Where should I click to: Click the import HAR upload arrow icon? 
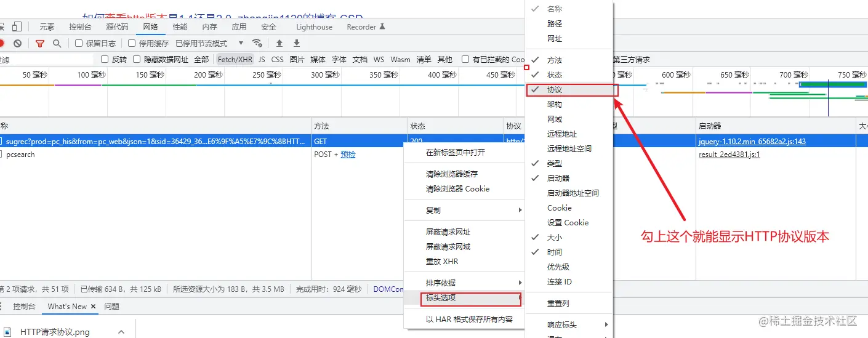[x=279, y=43]
